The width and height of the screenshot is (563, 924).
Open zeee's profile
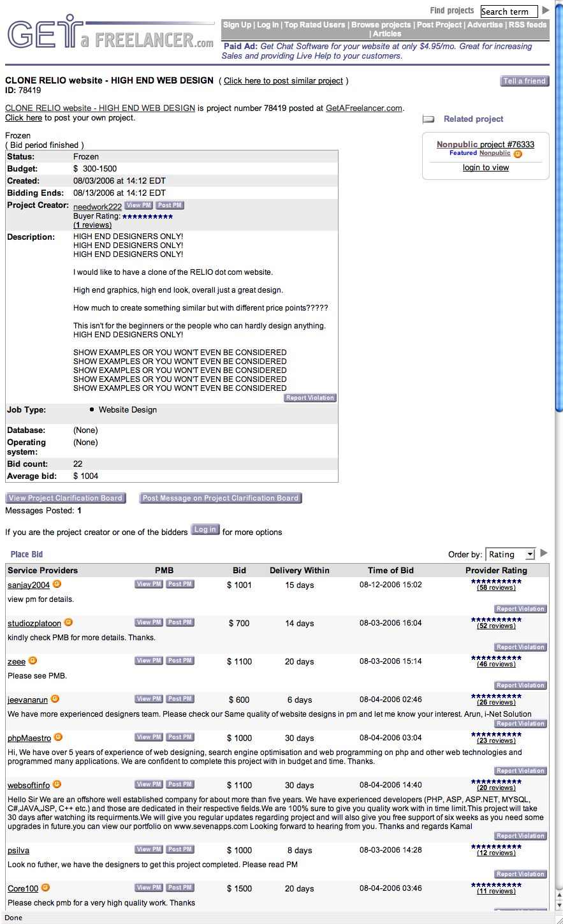coord(17,662)
